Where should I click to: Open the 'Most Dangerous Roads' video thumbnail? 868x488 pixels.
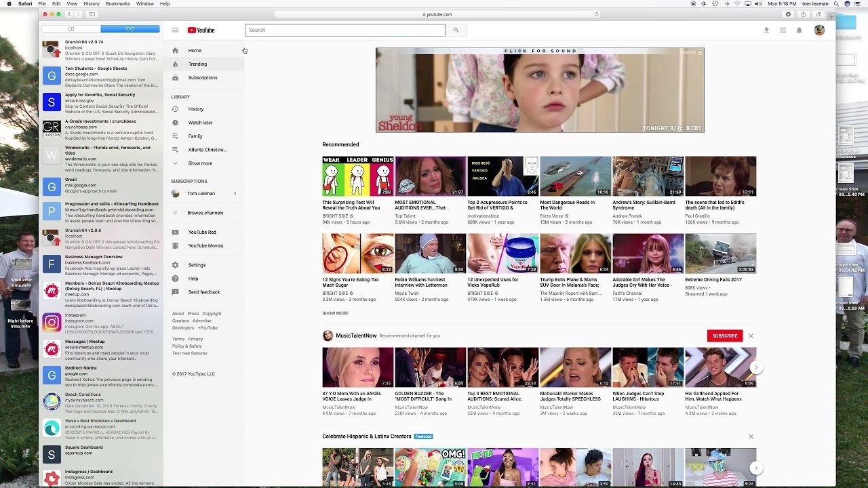pos(576,176)
